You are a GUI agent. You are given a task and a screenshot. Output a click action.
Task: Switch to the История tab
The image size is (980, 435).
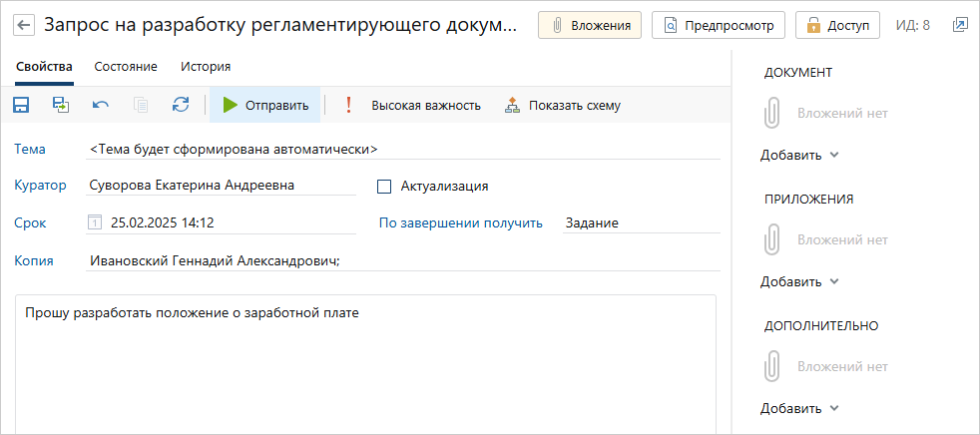click(x=206, y=66)
